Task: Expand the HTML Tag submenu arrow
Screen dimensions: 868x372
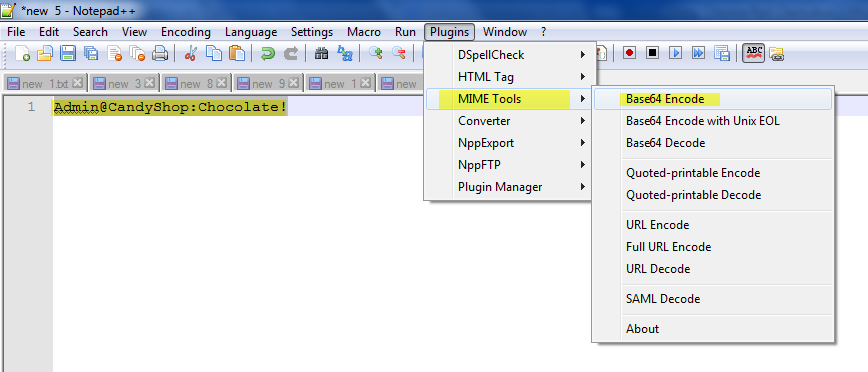Action: point(583,76)
